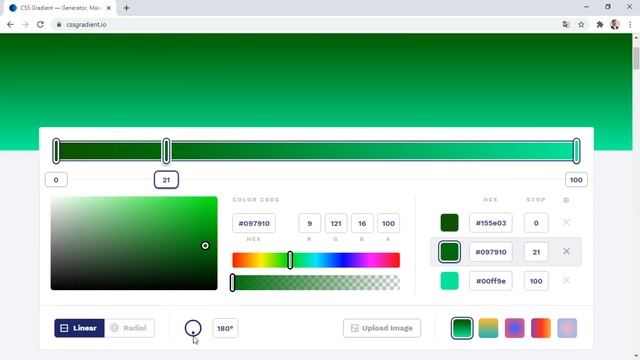This screenshot has width=640, height=360.
Task: Click the alpha transparency slider handle
Action: pyautogui.click(x=233, y=283)
